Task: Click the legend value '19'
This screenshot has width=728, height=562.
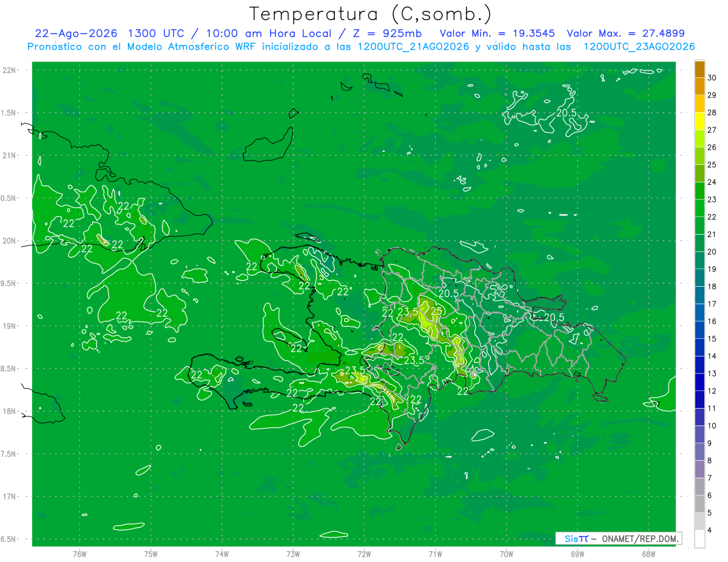Action: (712, 269)
